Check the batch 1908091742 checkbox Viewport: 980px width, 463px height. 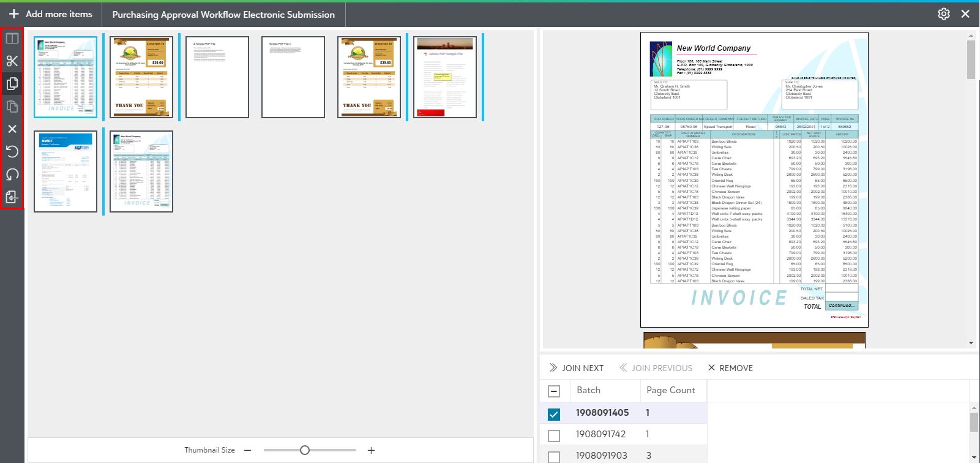[554, 435]
